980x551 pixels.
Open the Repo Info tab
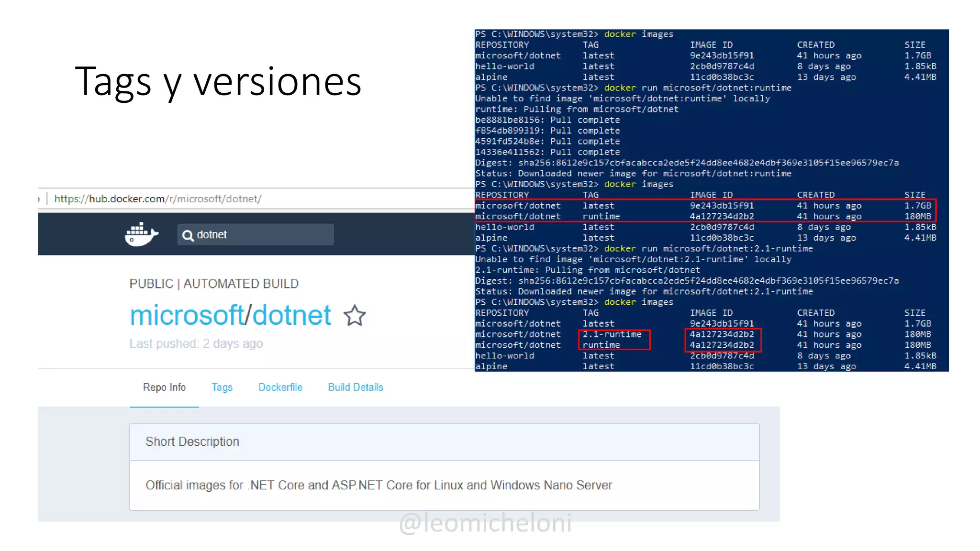(164, 387)
